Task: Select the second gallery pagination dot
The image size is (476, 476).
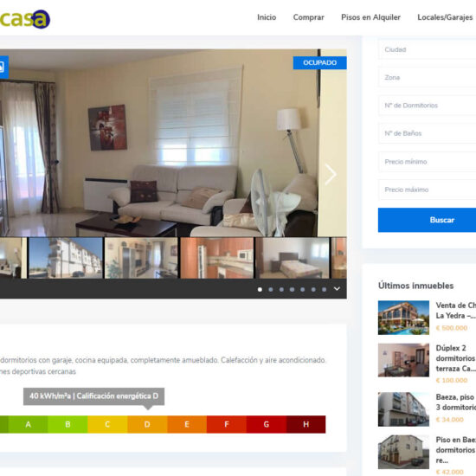Action: click(x=271, y=289)
